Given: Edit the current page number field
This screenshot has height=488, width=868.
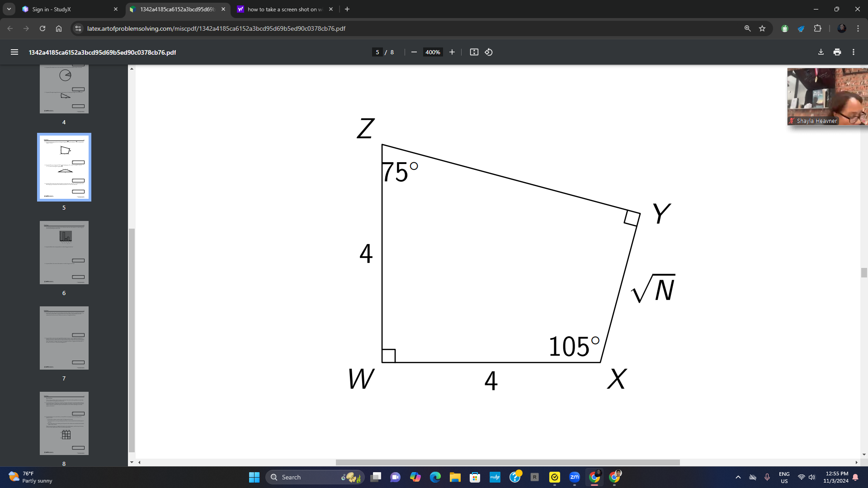Looking at the screenshot, I should [x=377, y=52].
